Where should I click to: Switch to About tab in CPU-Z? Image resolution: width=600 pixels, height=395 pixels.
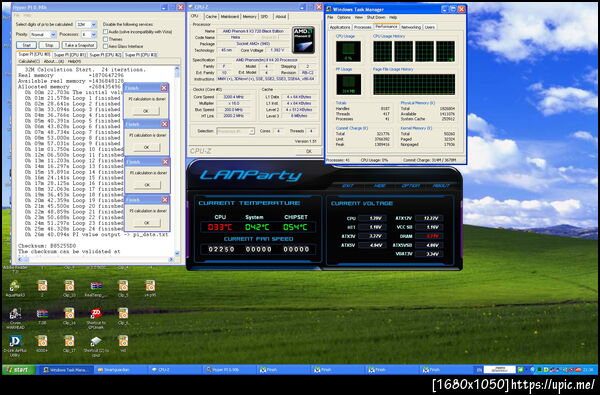[281, 16]
